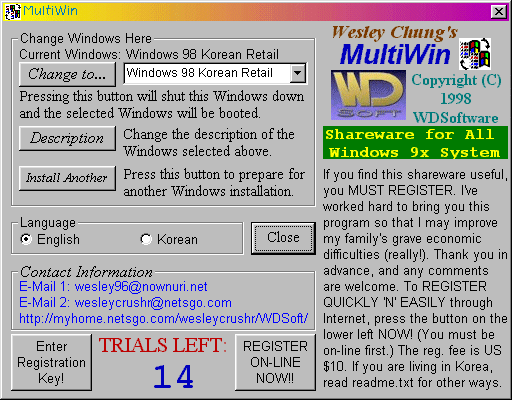Open Enter Registration Key! button
This screenshot has height=400, width=512.
pos(51,362)
